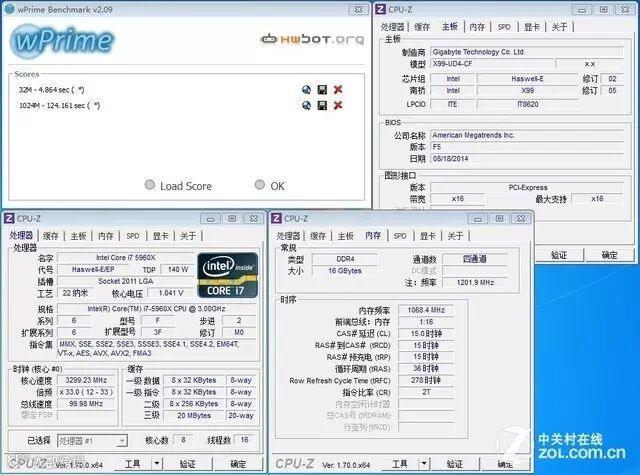Select the Load Score radio button
The height and width of the screenshot is (475, 640).
pos(150,185)
